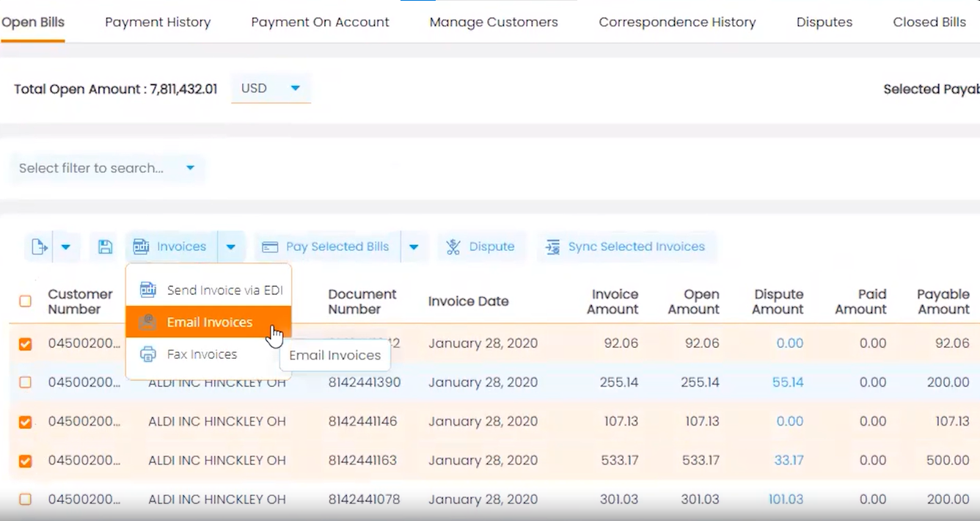This screenshot has height=521, width=980.
Task: Check the row for document 8142441390
Action: [25, 382]
